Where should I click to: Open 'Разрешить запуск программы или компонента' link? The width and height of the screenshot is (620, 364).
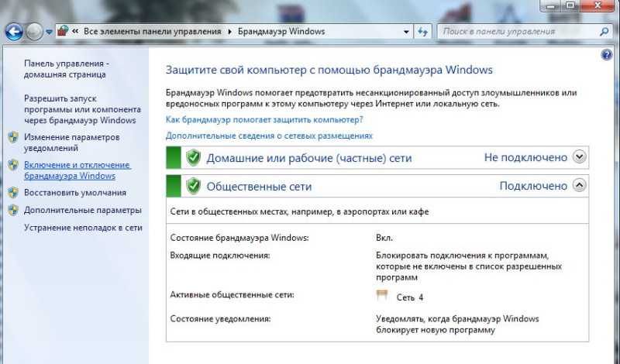pyautogui.click(x=82, y=109)
